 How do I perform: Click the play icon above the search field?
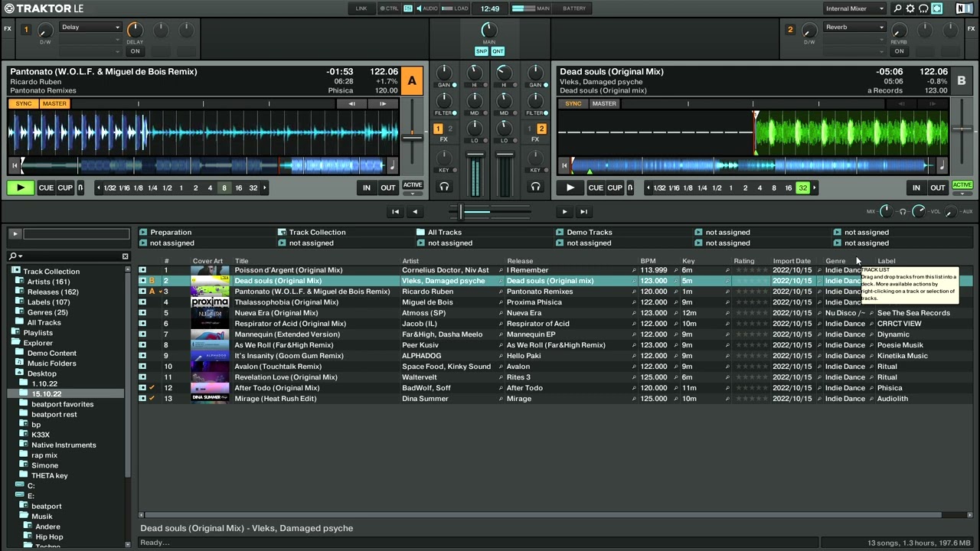pos(14,234)
